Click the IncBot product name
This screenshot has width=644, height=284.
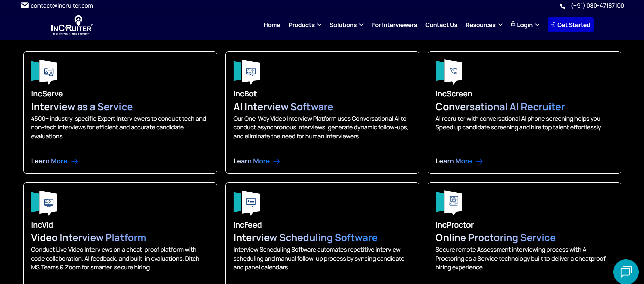245,94
